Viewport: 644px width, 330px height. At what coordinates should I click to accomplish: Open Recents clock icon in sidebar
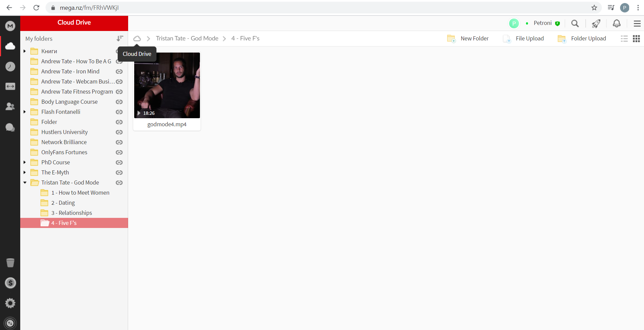click(10, 66)
